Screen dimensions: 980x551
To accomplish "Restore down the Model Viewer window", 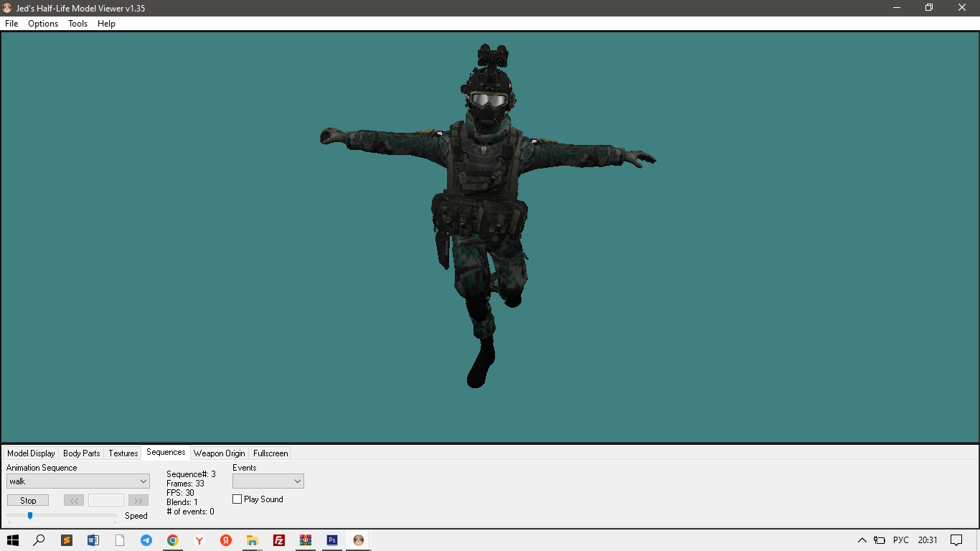I will (929, 8).
